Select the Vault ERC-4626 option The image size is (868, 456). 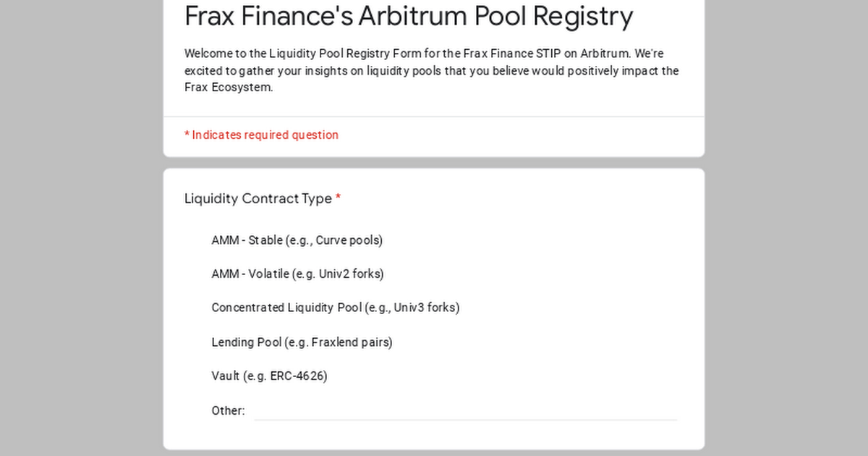coord(269,376)
